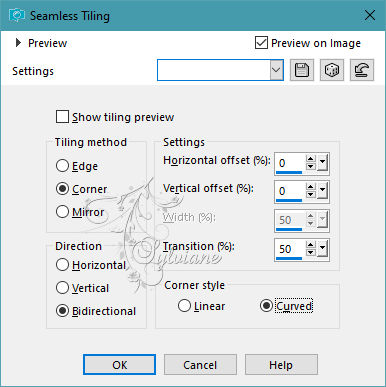Expand the Preview section triangle
Screen dimensions: 386x387
[x=18, y=43]
